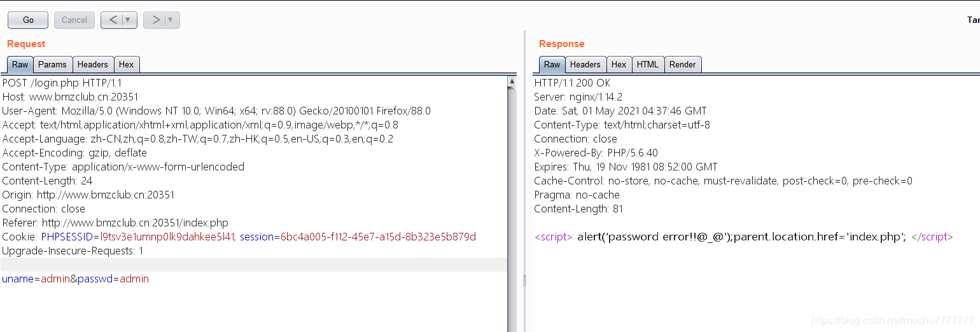Viewport: 980px width, 332px height.
Task: Open the back history dropdown arrow
Action: [x=129, y=20]
